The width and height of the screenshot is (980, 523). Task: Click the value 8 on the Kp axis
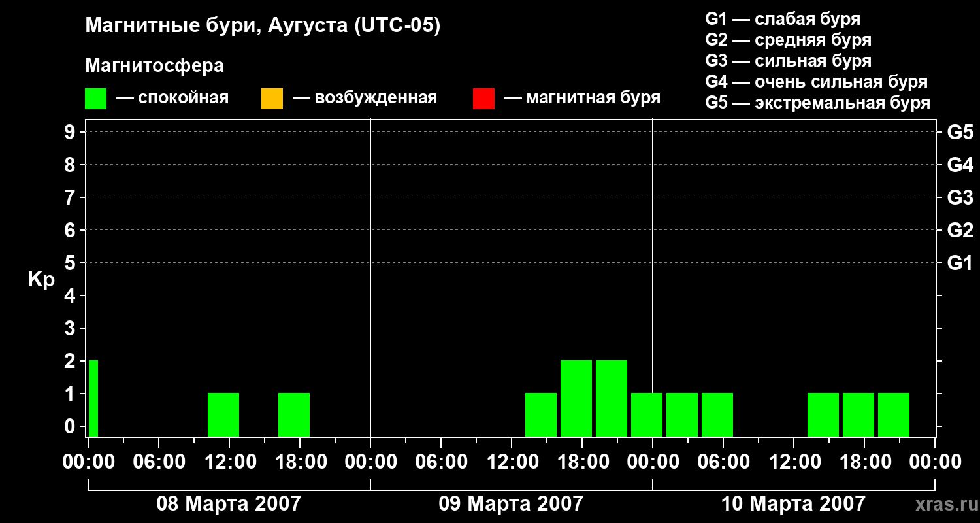(71, 165)
